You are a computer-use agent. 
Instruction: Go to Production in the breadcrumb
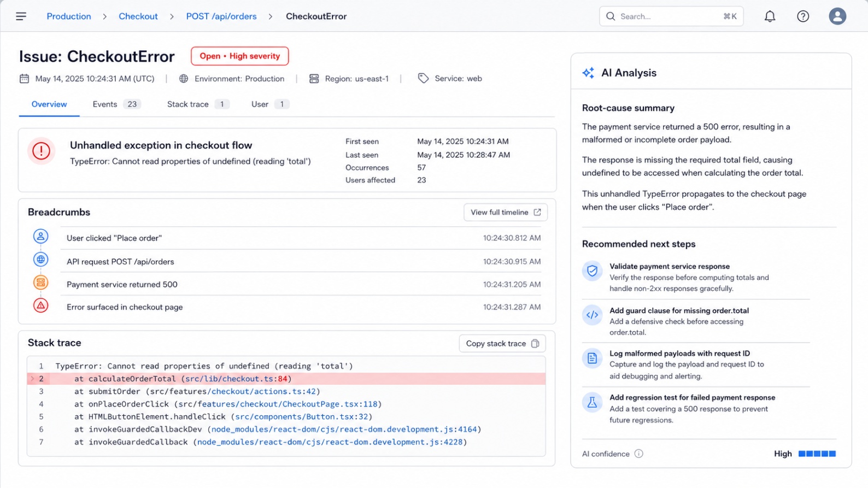click(x=69, y=16)
